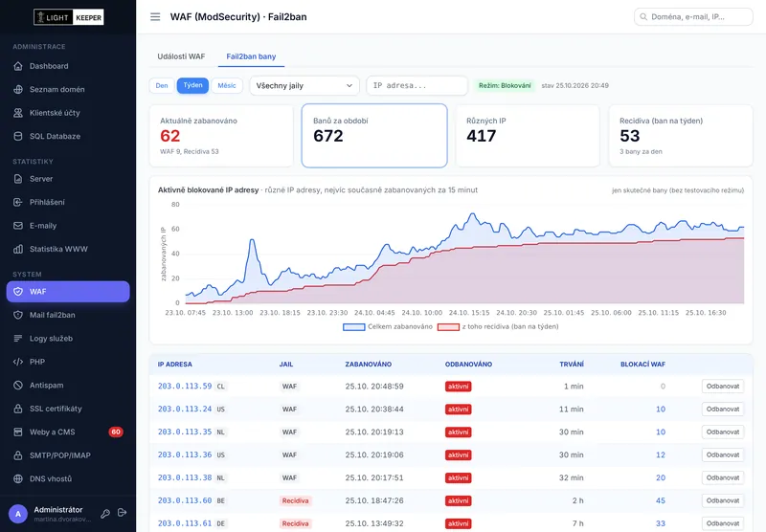The height and width of the screenshot is (532, 766).
Task: Click the Recidiva jail tag for 203.0.113.60
Action: [296, 500]
